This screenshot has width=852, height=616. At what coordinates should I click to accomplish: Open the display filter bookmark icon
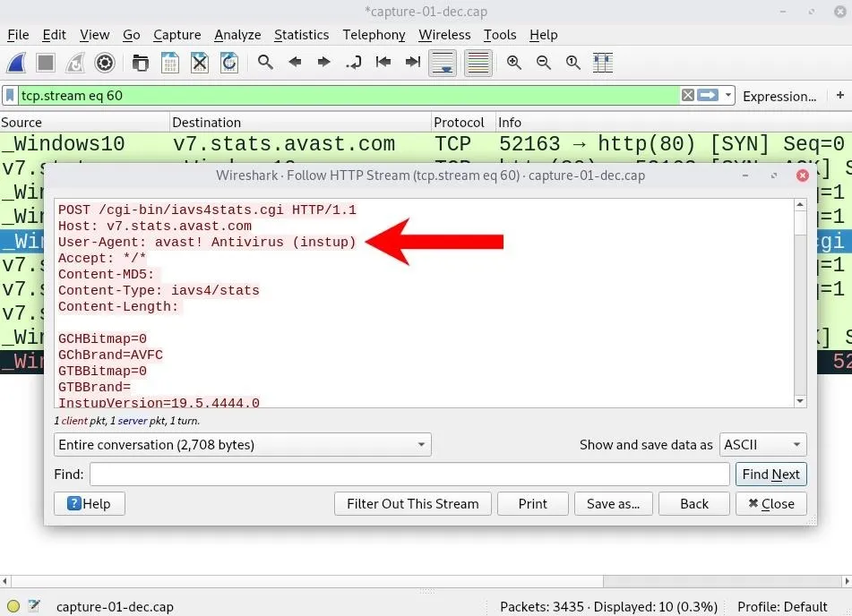(10, 96)
